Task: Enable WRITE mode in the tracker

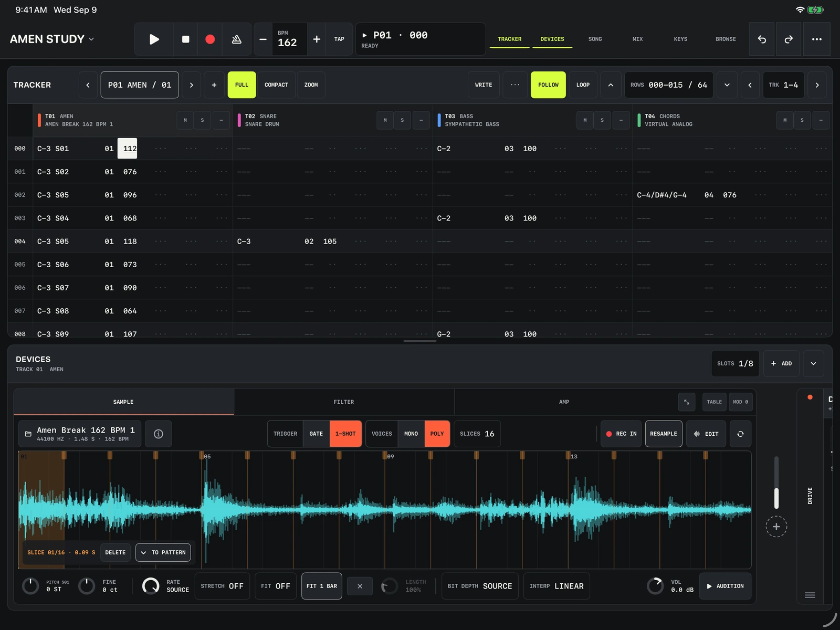Action: click(x=484, y=85)
